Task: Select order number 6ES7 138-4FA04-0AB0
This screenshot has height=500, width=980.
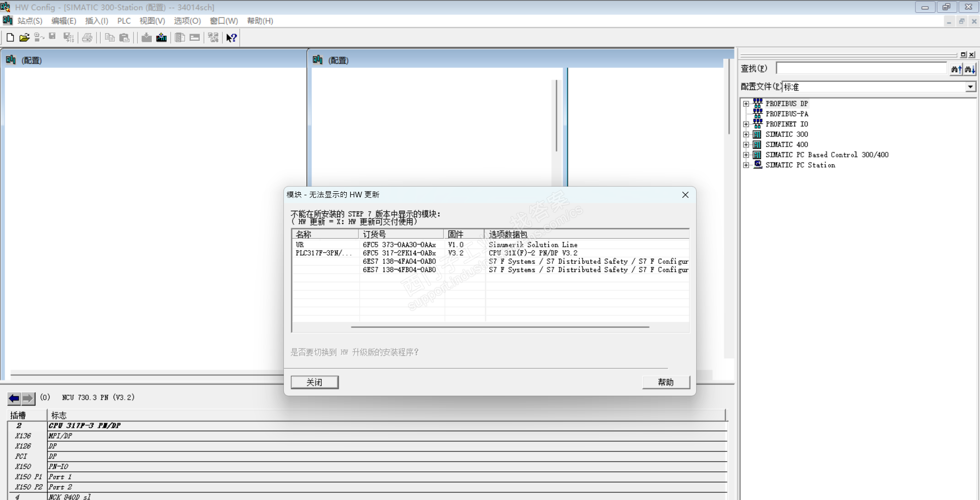Action: 399,261
